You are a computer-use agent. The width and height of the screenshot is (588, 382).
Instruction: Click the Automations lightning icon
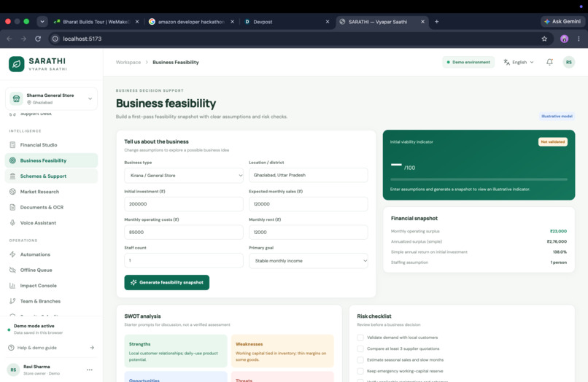tap(12, 254)
